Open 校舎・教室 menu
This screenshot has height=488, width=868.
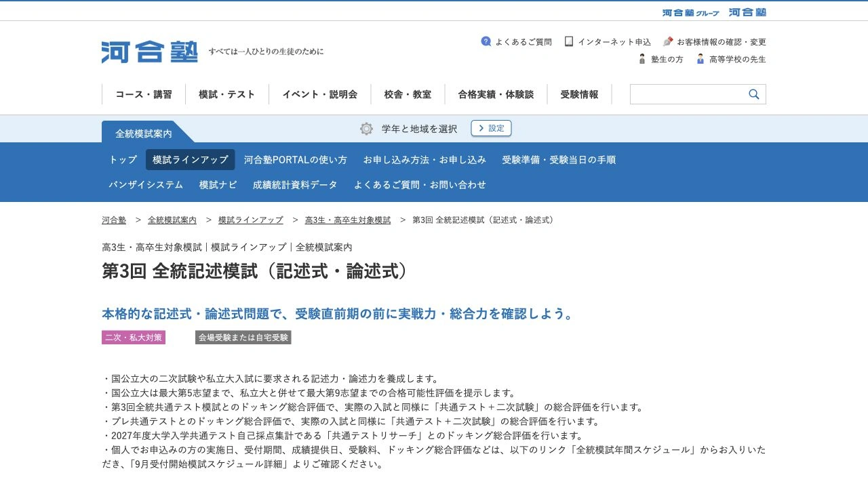(408, 94)
